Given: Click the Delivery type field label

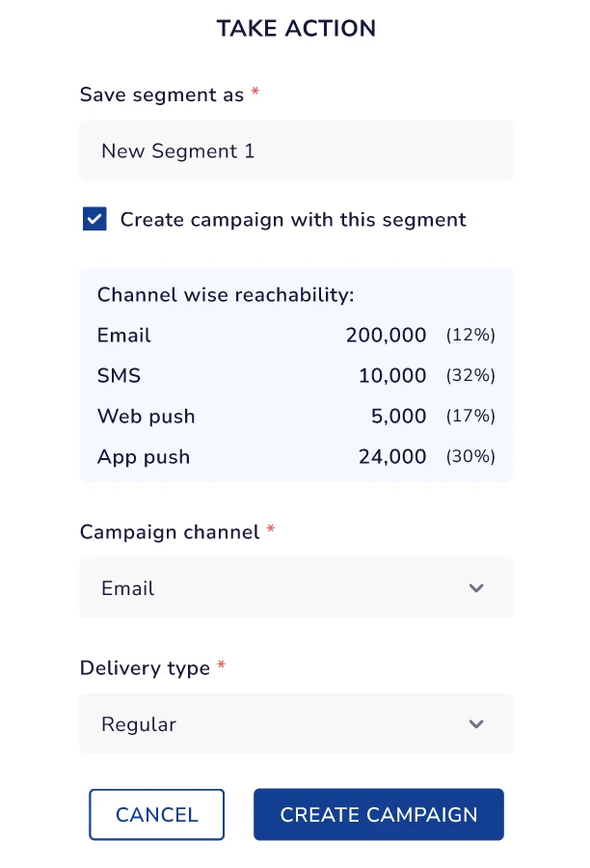Looking at the screenshot, I should [145, 668].
